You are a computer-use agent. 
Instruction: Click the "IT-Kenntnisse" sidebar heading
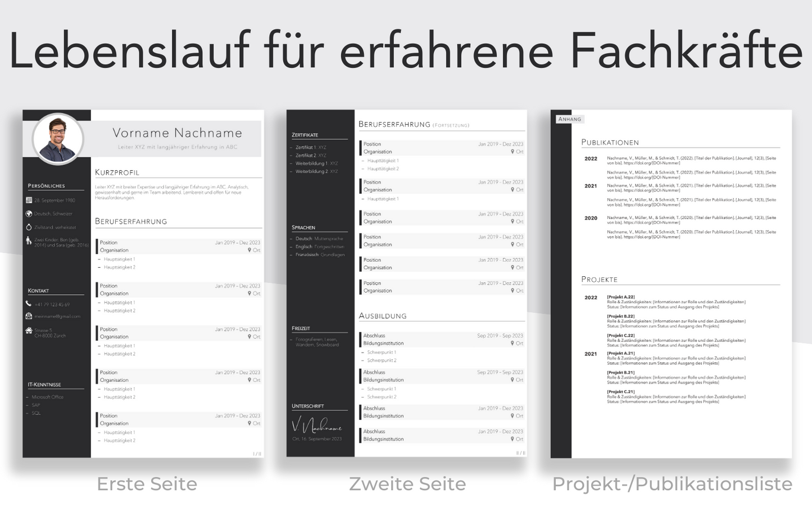[44, 385]
